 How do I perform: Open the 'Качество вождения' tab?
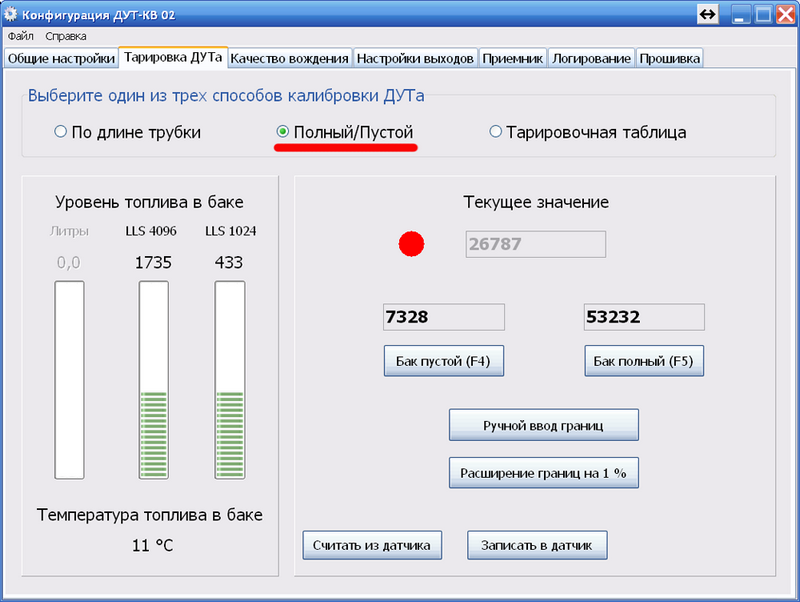289,59
